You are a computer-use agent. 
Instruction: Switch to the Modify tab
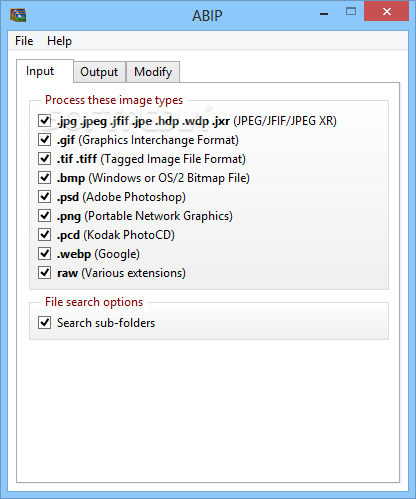pos(153,72)
